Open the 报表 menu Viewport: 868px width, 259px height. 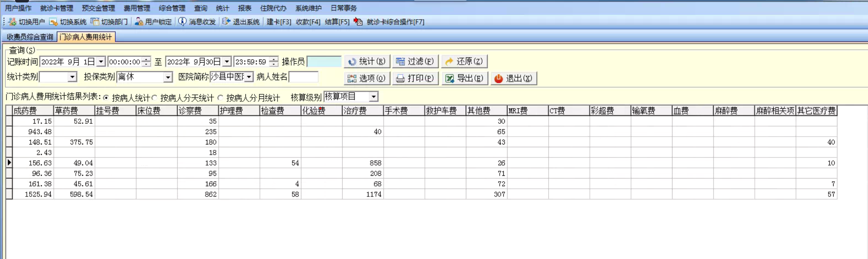click(x=245, y=8)
